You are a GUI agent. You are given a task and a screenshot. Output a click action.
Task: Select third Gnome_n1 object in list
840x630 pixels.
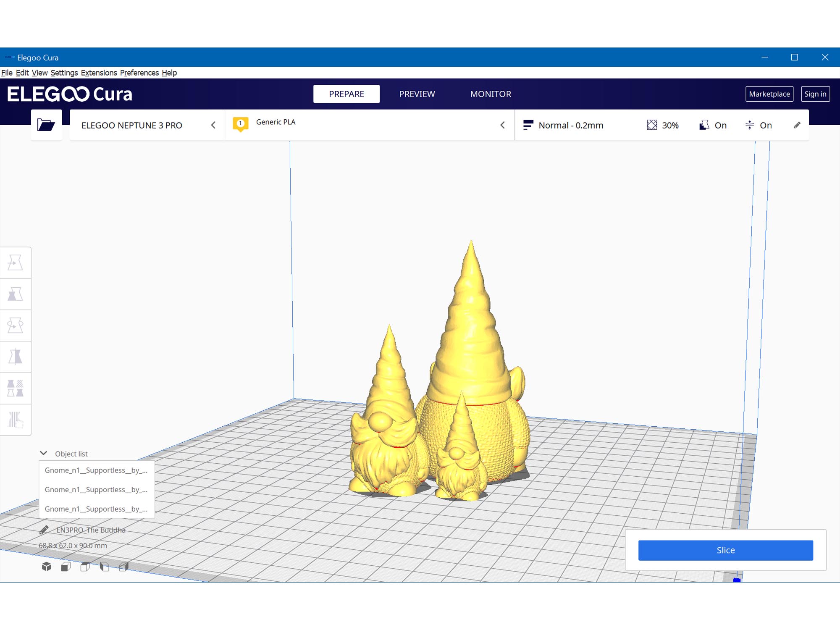tap(97, 509)
